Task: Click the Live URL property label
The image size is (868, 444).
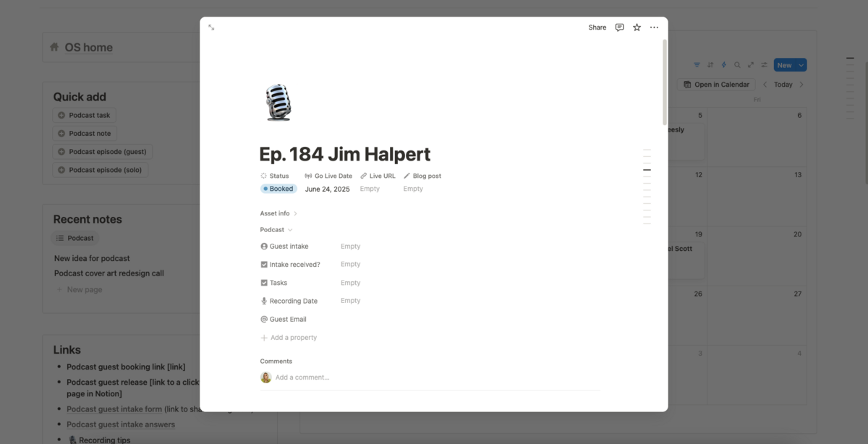Action: pos(378,176)
